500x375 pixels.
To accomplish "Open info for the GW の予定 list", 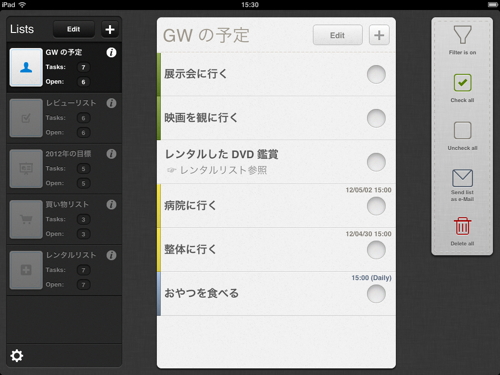I will point(111,52).
